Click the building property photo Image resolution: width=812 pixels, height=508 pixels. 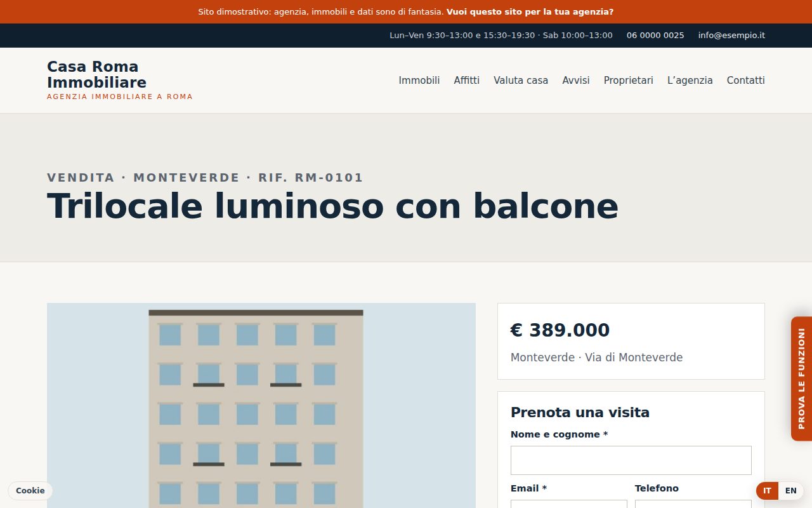click(261, 405)
